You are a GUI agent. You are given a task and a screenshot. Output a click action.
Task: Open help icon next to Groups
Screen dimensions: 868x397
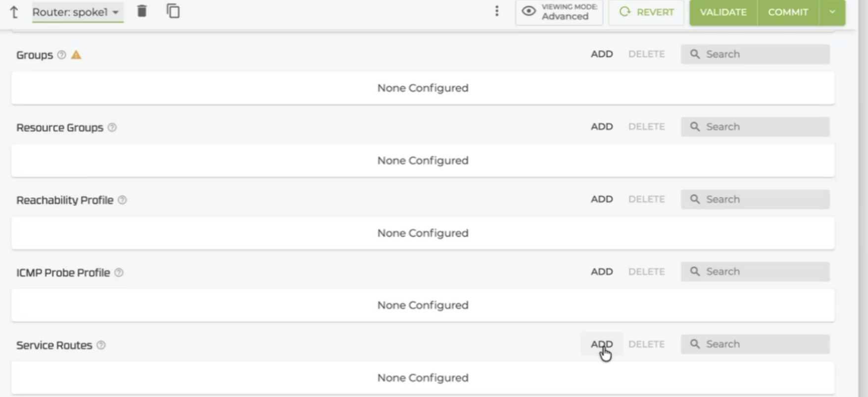click(x=61, y=55)
